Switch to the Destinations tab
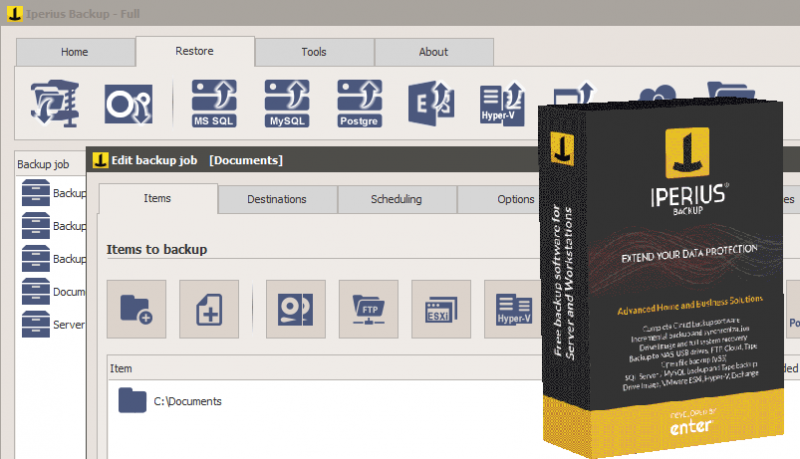800x459 pixels. coord(277,199)
